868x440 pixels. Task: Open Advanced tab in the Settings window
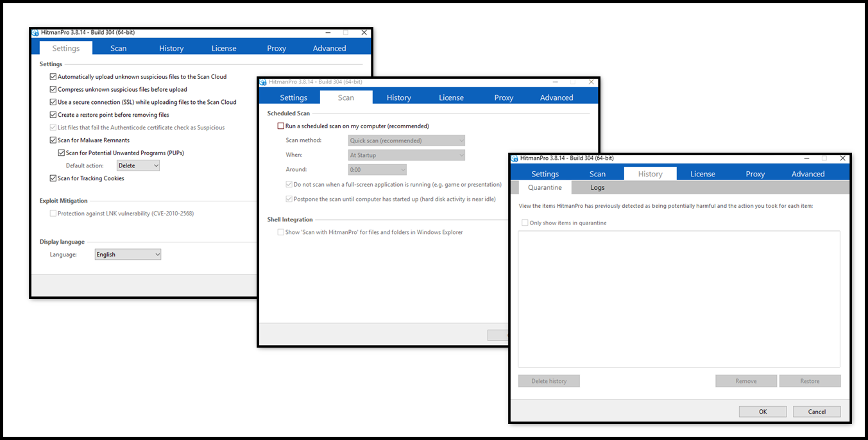pyautogui.click(x=330, y=48)
